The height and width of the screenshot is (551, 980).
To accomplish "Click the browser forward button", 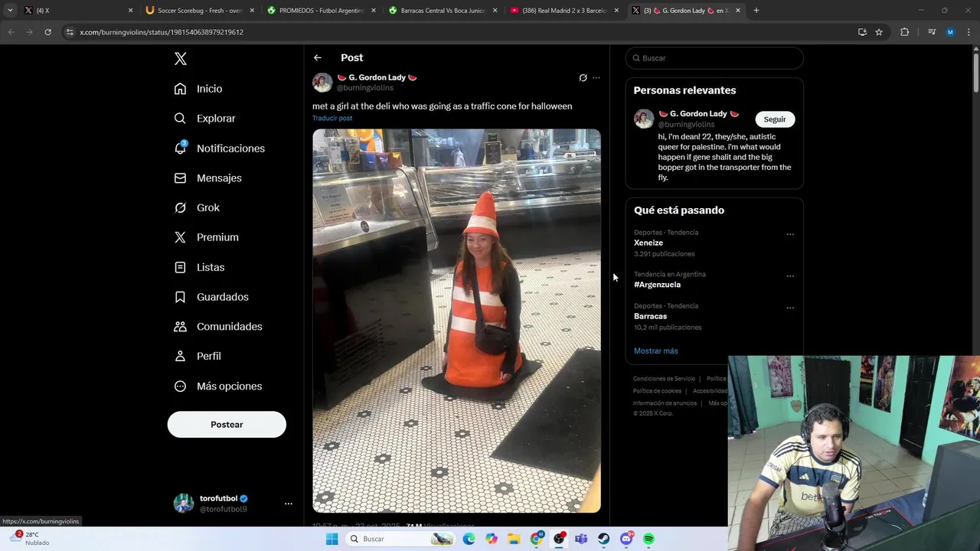I will [x=29, y=32].
